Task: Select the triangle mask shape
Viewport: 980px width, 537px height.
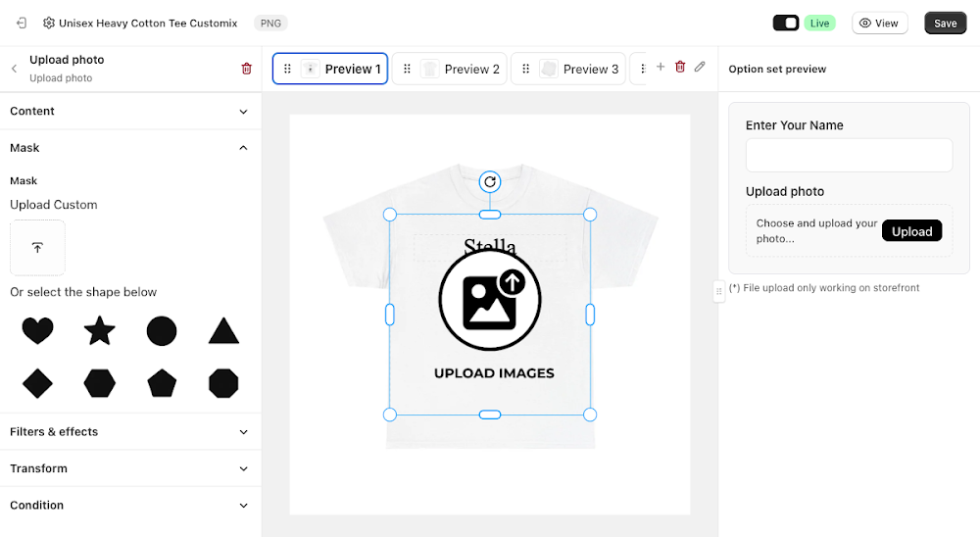Action: [x=223, y=330]
